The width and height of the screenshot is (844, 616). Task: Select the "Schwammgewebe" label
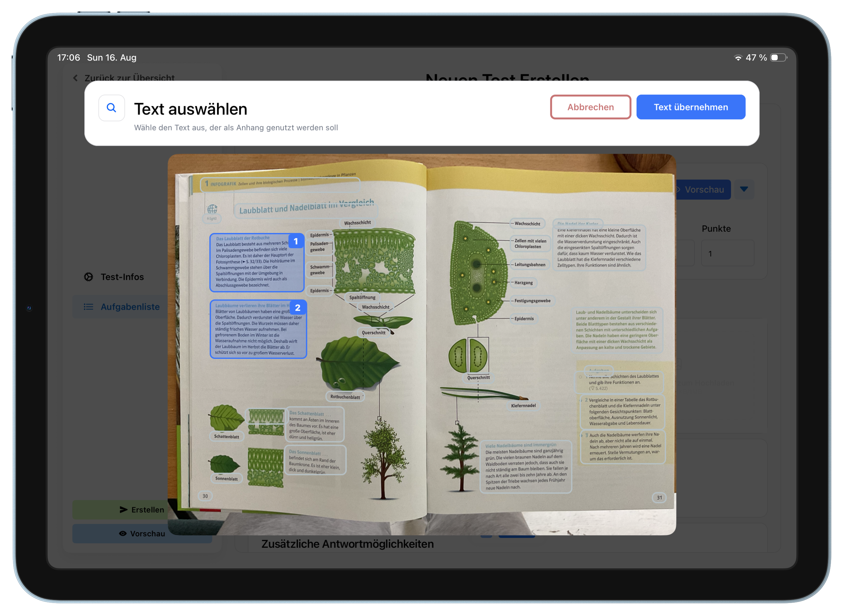(x=320, y=270)
